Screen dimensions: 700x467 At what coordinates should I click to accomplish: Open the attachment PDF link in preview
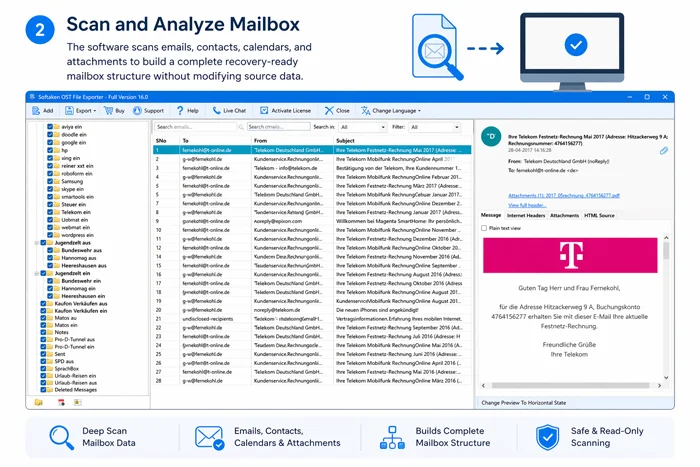point(564,196)
